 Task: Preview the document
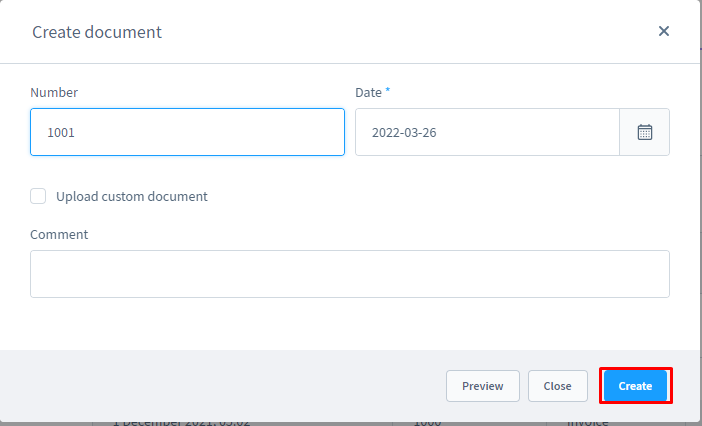pos(482,386)
